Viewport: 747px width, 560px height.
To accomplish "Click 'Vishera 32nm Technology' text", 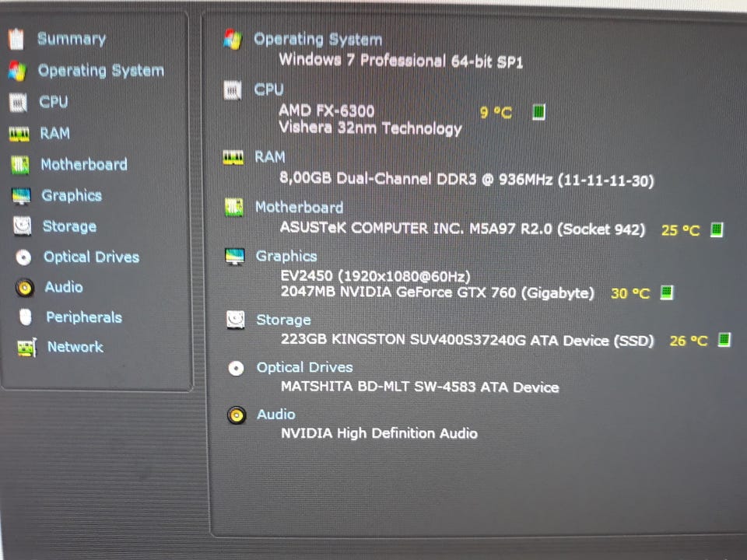I will [370, 128].
